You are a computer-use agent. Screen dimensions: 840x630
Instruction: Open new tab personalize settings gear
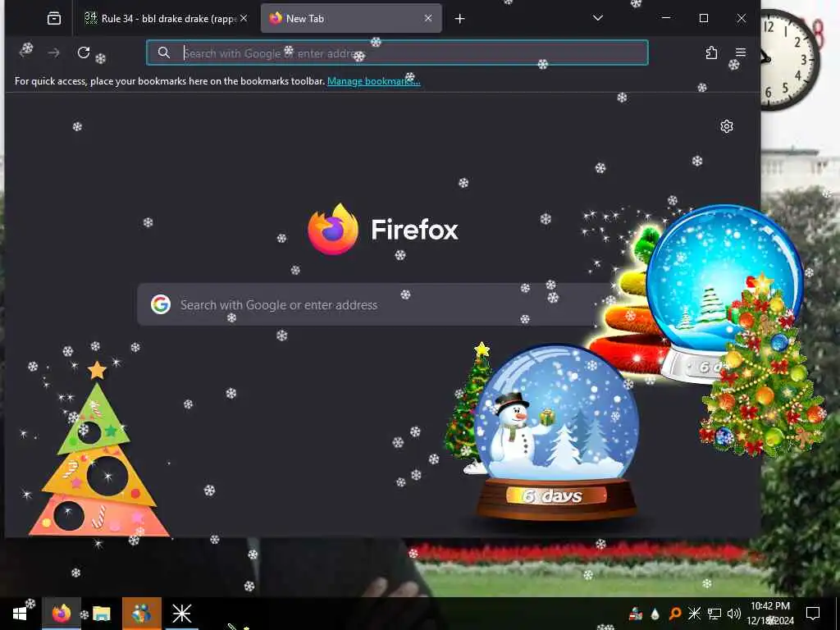727,126
